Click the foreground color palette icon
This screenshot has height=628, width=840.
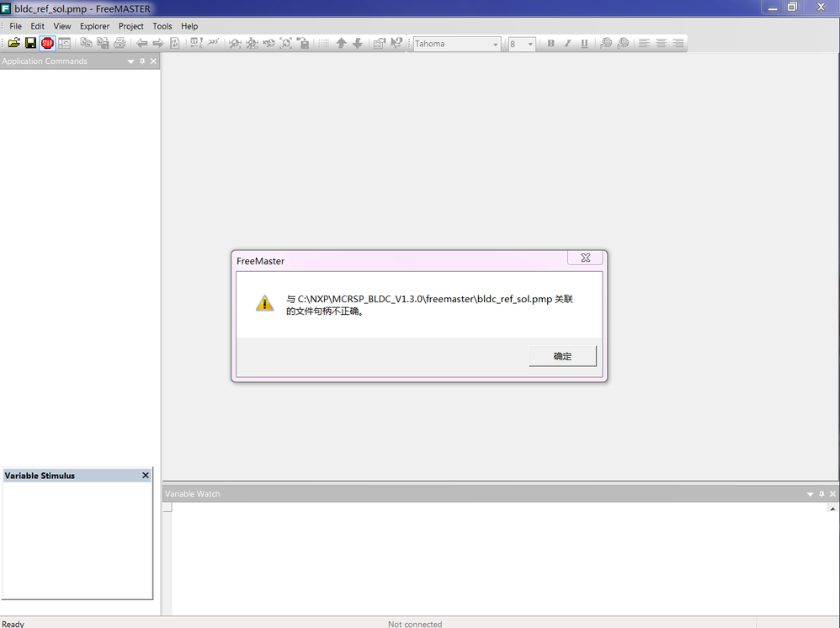[x=606, y=44]
